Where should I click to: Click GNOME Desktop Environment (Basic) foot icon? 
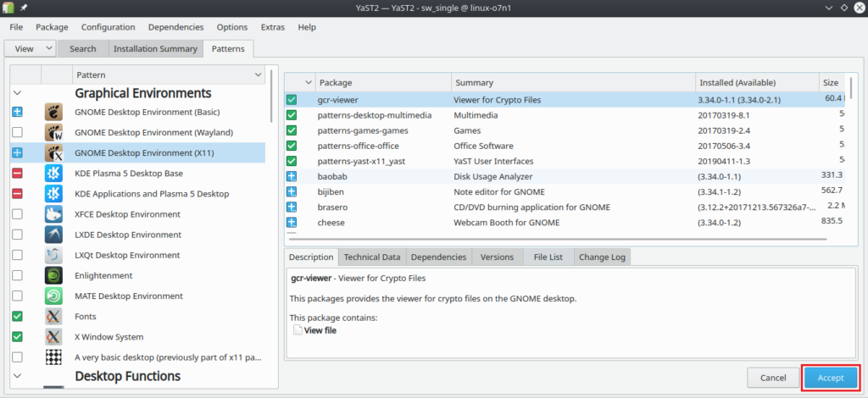(53, 113)
